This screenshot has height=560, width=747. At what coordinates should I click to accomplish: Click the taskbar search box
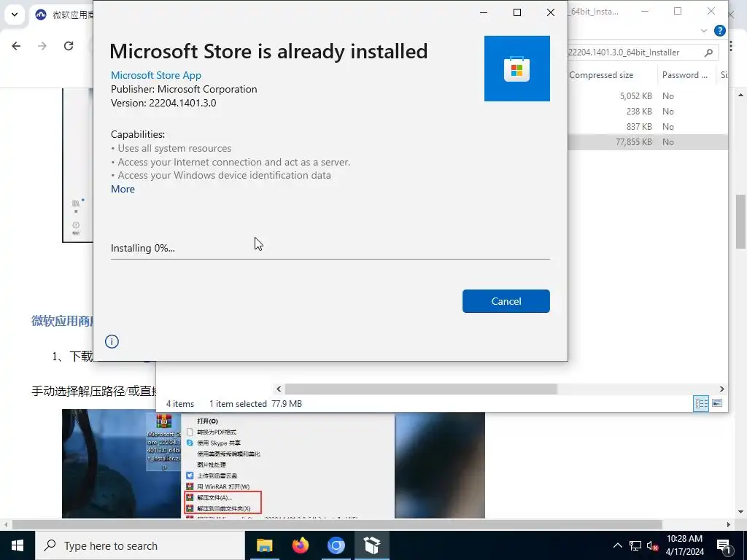click(140, 545)
